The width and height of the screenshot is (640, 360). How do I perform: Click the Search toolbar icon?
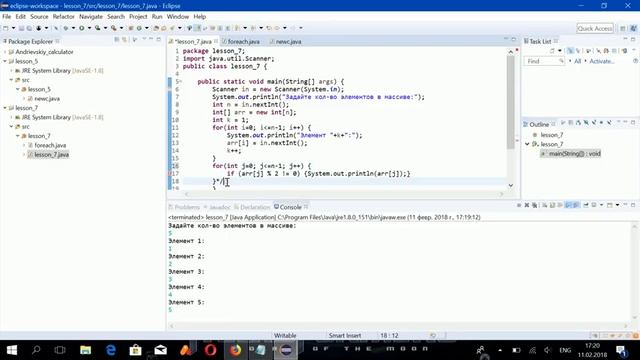pyautogui.click(x=172, y=28)
